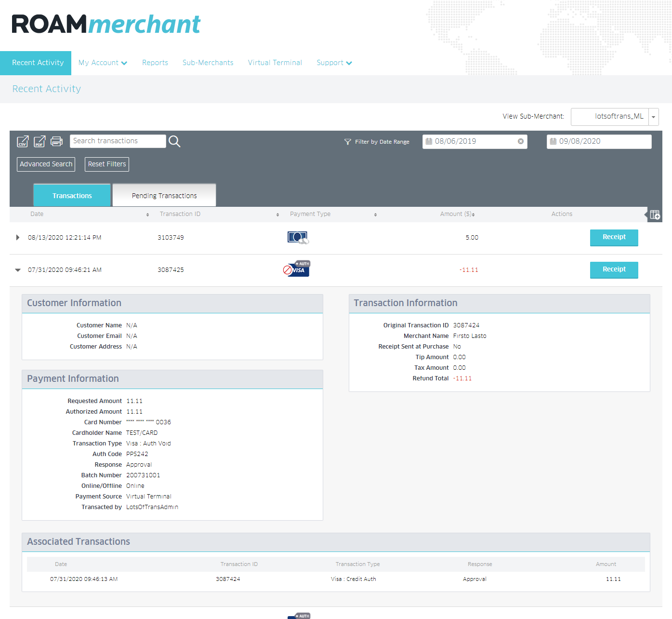
Task: Expand the 08/13/2020 transaction row
Action: [x=18, y=237]
